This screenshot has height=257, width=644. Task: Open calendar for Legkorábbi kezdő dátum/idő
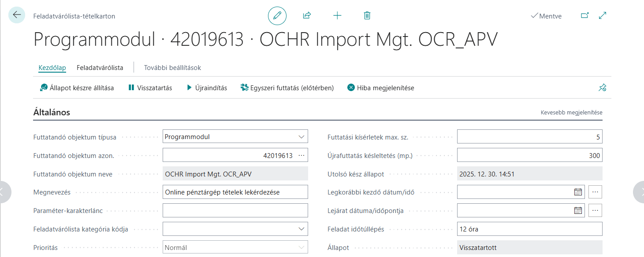point(578,192)
